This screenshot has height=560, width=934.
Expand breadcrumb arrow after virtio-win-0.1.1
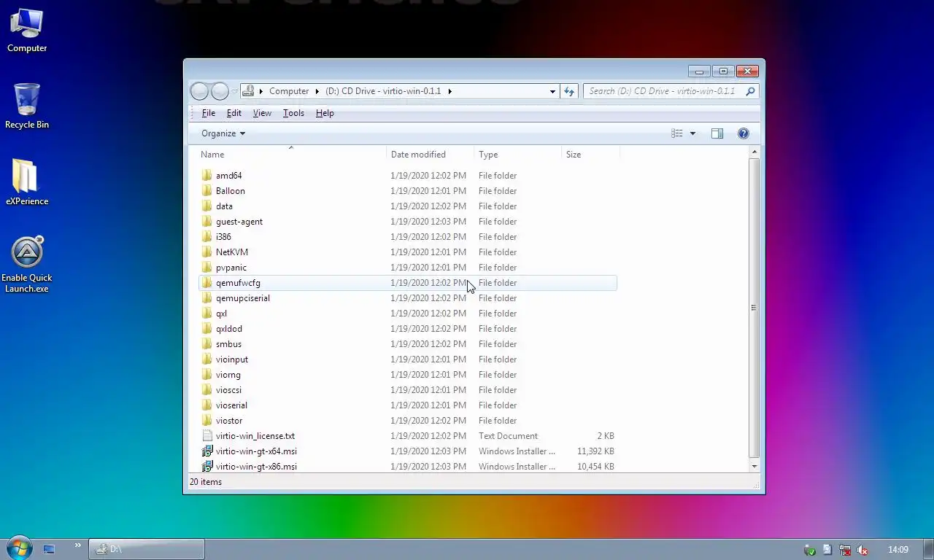pyautogui.click(x=449, y=91)
